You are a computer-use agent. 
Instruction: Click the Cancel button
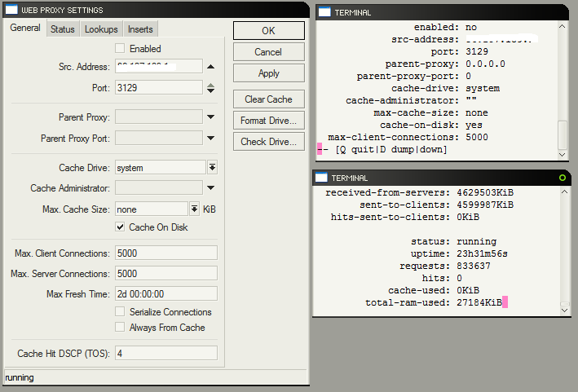pos(269,52)
